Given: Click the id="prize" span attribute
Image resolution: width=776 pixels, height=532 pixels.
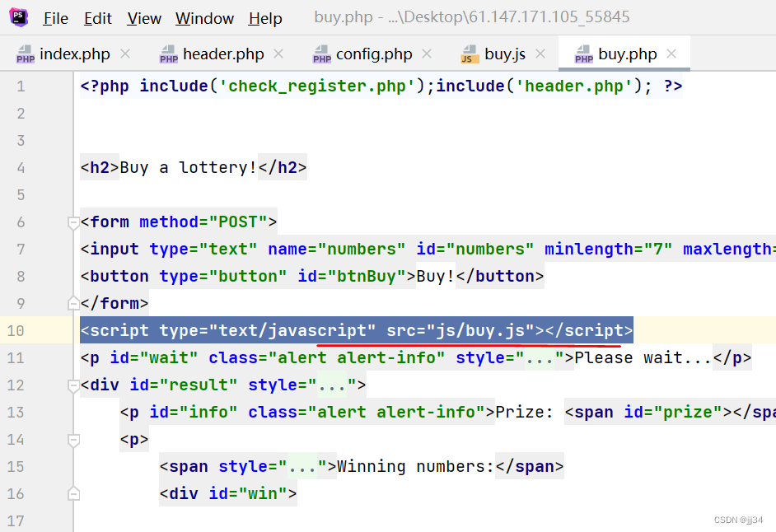Looking at the screenshot, I should pyautogui.click(x=673, y=413).
